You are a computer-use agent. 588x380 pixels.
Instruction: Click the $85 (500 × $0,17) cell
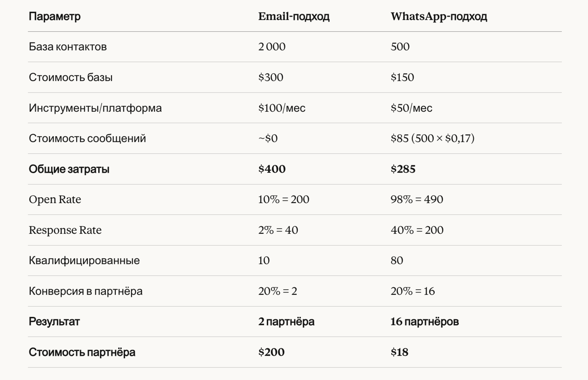point(433,138)
